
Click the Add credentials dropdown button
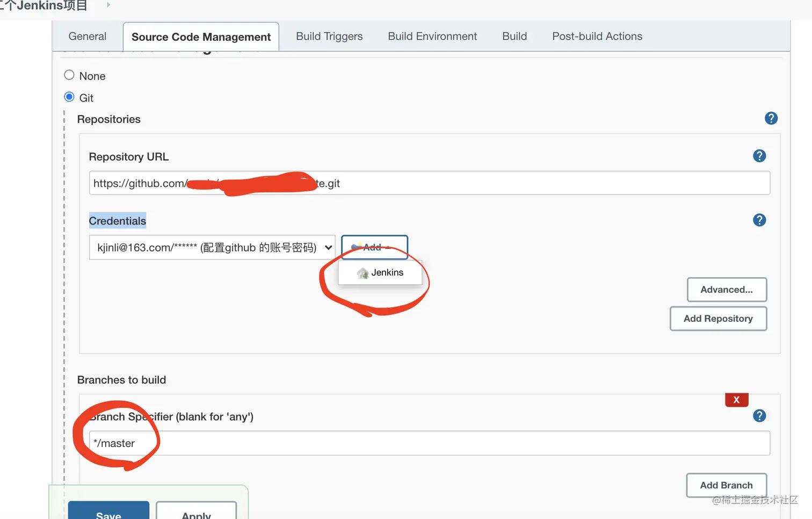(x=374, y=247)
